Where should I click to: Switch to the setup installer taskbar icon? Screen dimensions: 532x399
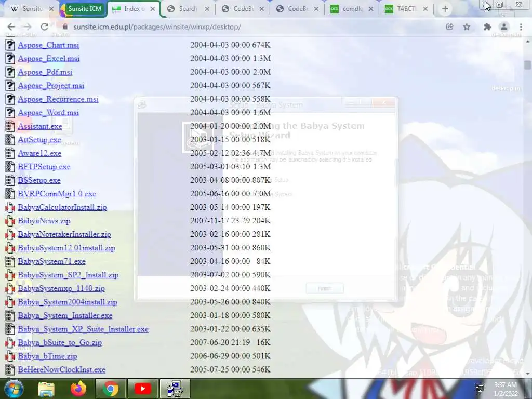click(175, 389)
